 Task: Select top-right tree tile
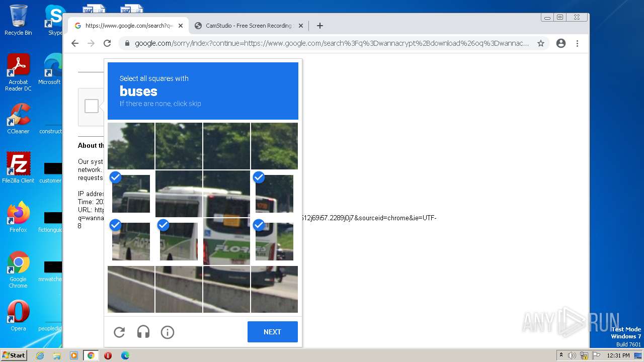point(274,146)
